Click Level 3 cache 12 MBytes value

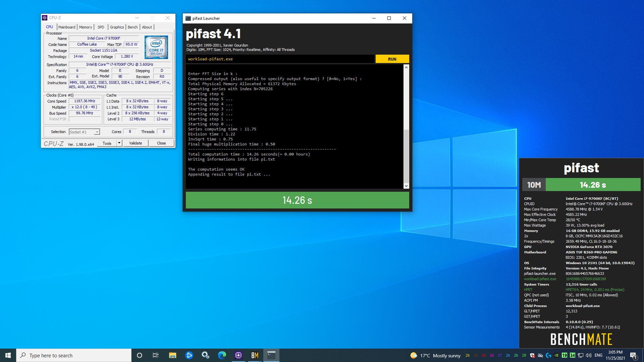pyautogui.click(x=138, y=119)
